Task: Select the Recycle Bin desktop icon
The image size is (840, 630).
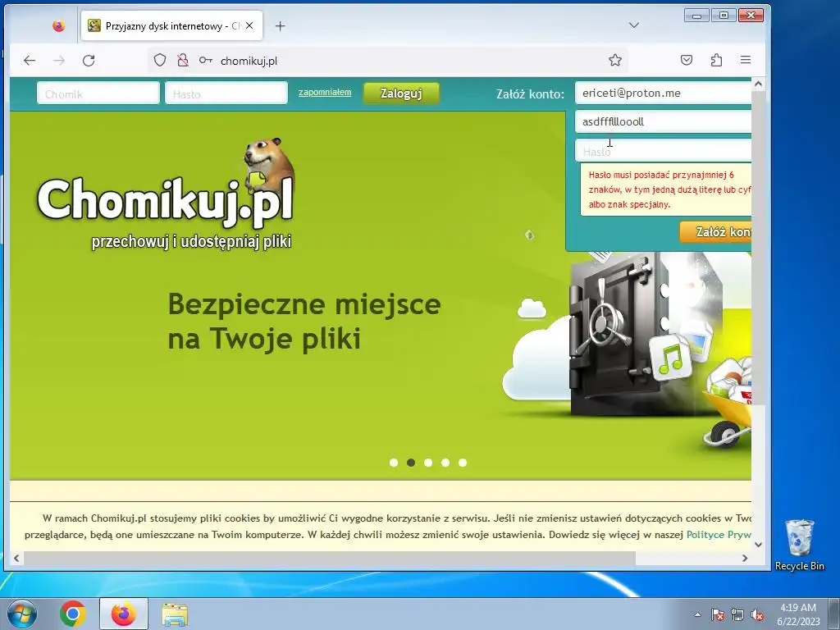Action: click(x=799, y=545)
